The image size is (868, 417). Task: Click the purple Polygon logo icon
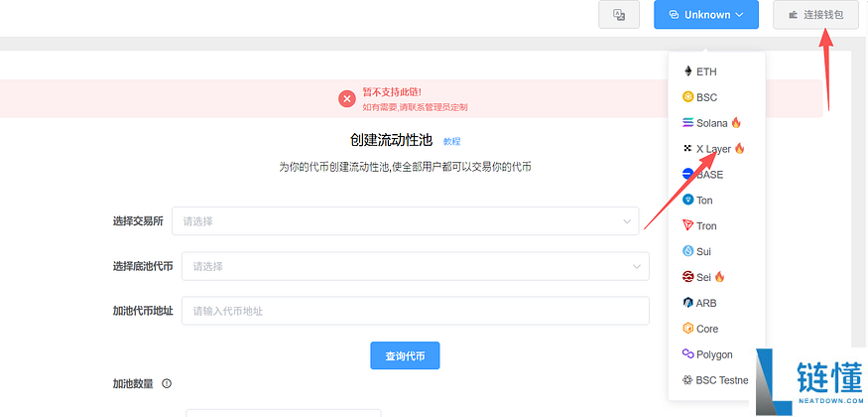click(688, 354)
